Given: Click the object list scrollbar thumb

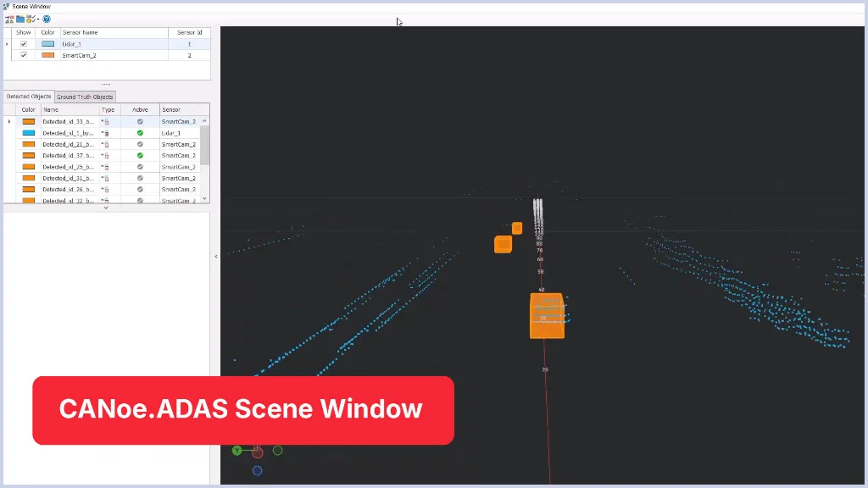Looking at the screenshot, I should point(205,145).
